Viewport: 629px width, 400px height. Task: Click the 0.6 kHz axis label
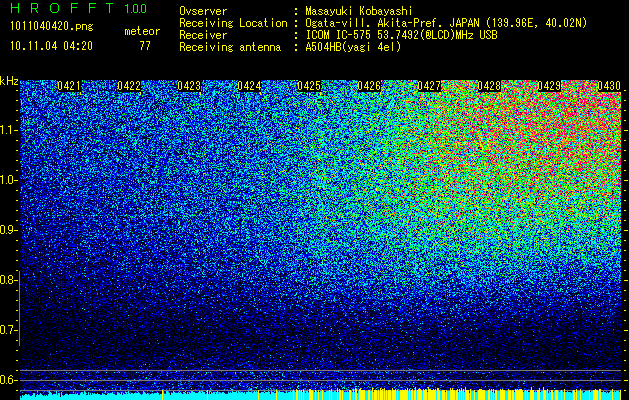point(8,380)
